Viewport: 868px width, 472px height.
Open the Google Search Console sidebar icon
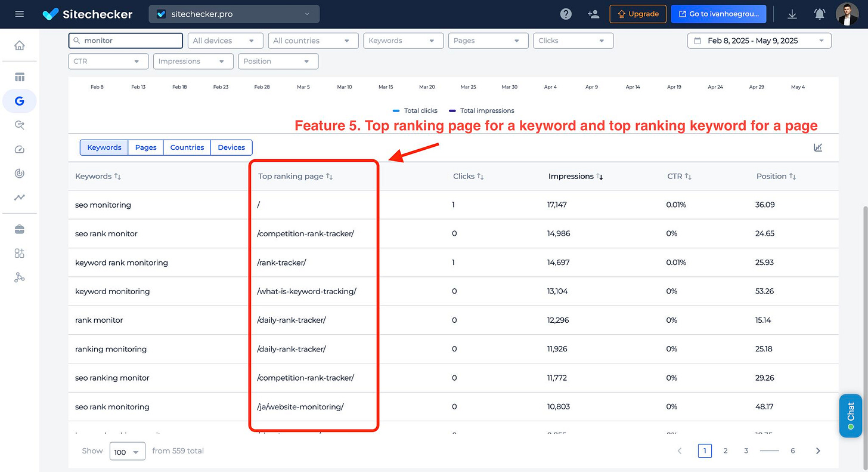[x=20, y=101]
